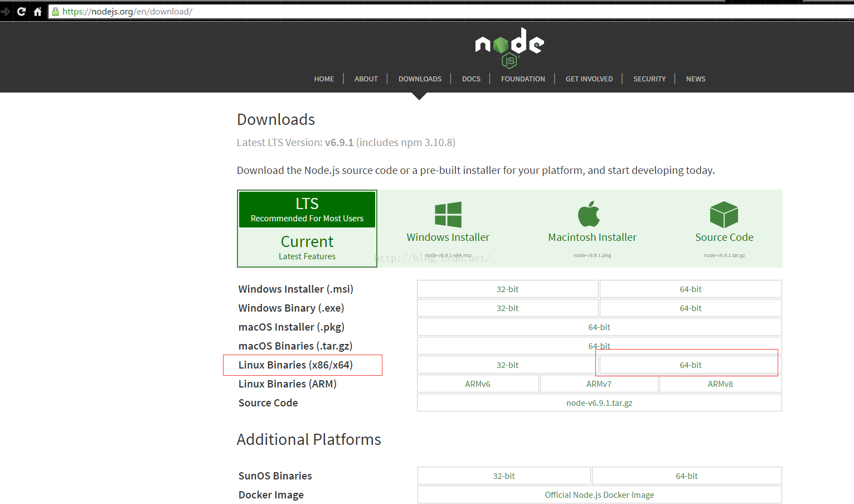Click the Downloads page heading
Viewport: 854px width, 504px height.
click(x=276, y=119)
